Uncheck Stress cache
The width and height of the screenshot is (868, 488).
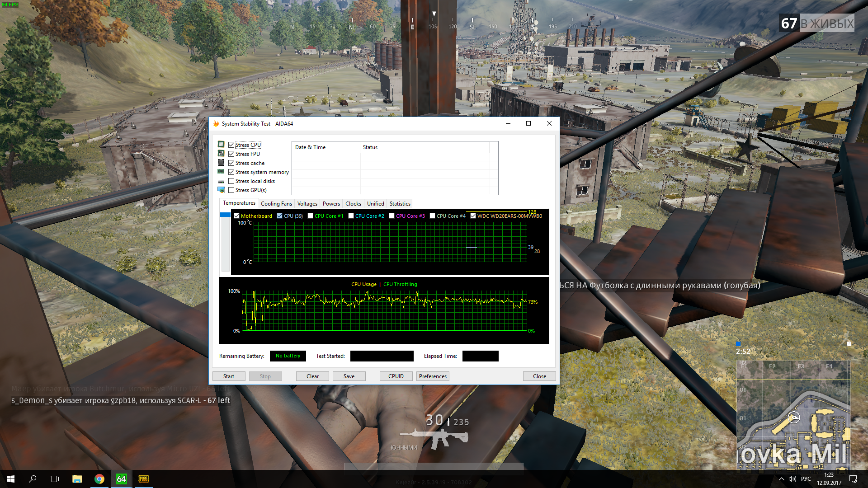[231, 163]
